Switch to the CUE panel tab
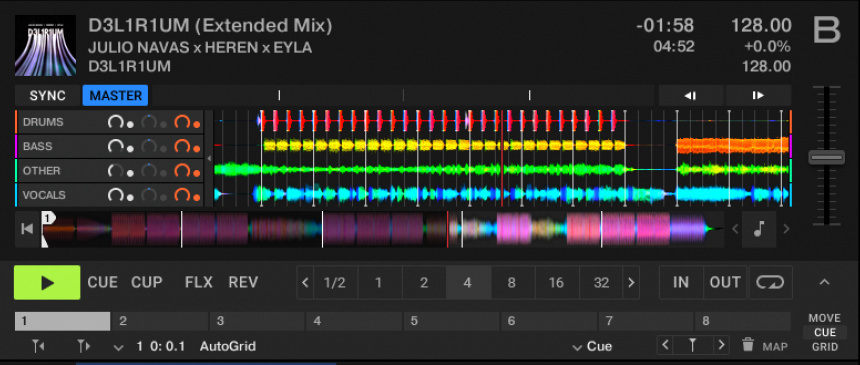The width and height of the screenshot is (860, 365). tap(825, 333)
